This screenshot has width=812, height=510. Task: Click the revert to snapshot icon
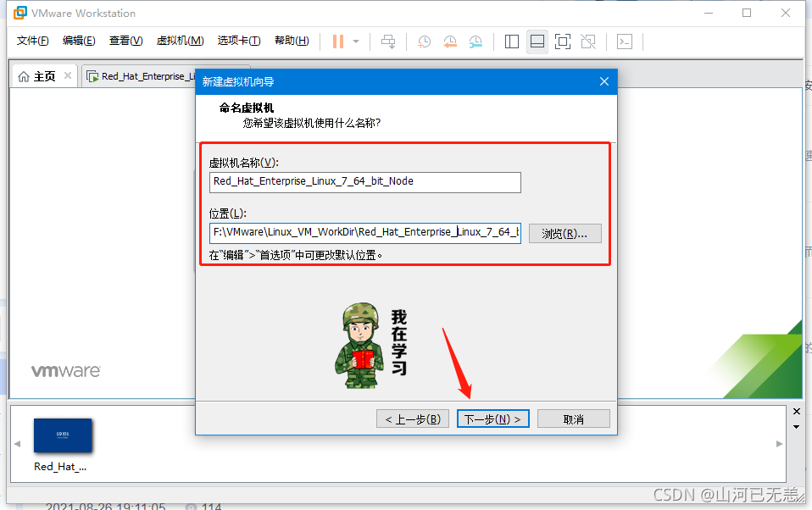[450, 42]
